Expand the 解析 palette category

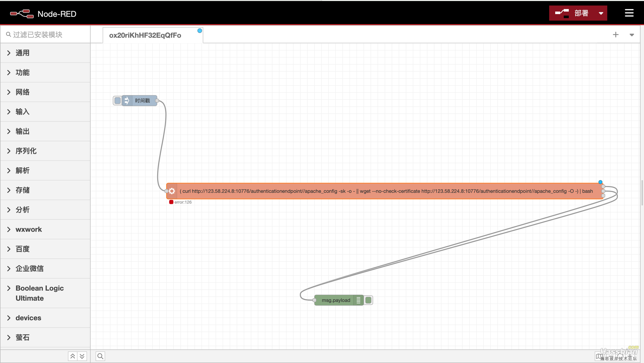coord(45,170)
